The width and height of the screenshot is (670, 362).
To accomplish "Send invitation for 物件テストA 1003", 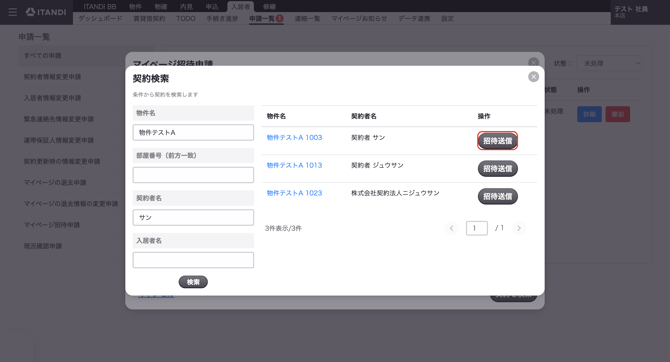I will [497, 141].
